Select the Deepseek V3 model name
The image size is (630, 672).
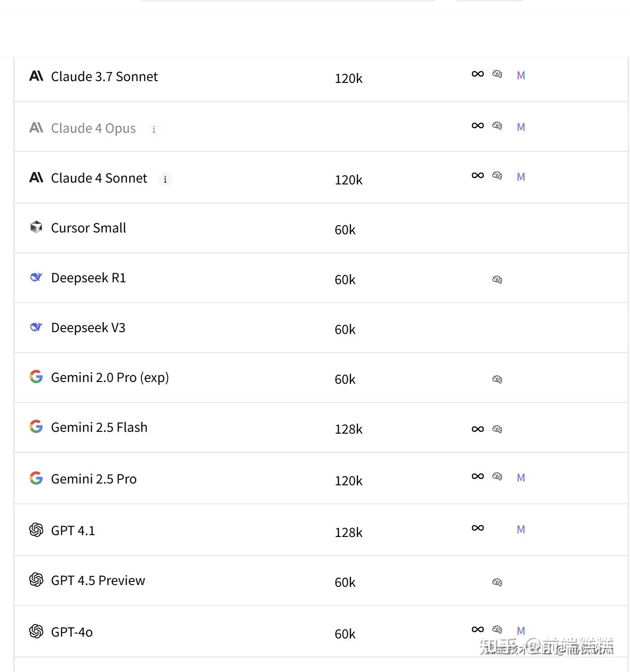(88, 328)
